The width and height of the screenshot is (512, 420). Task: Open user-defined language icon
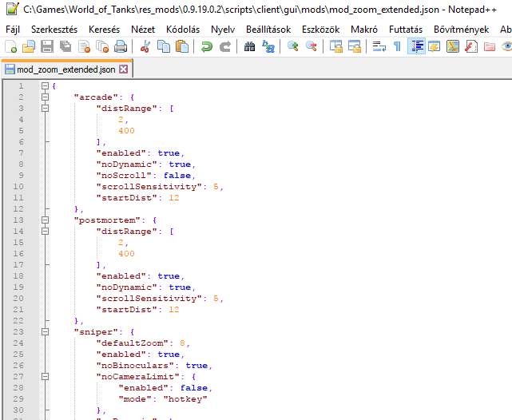pos(435,46)
